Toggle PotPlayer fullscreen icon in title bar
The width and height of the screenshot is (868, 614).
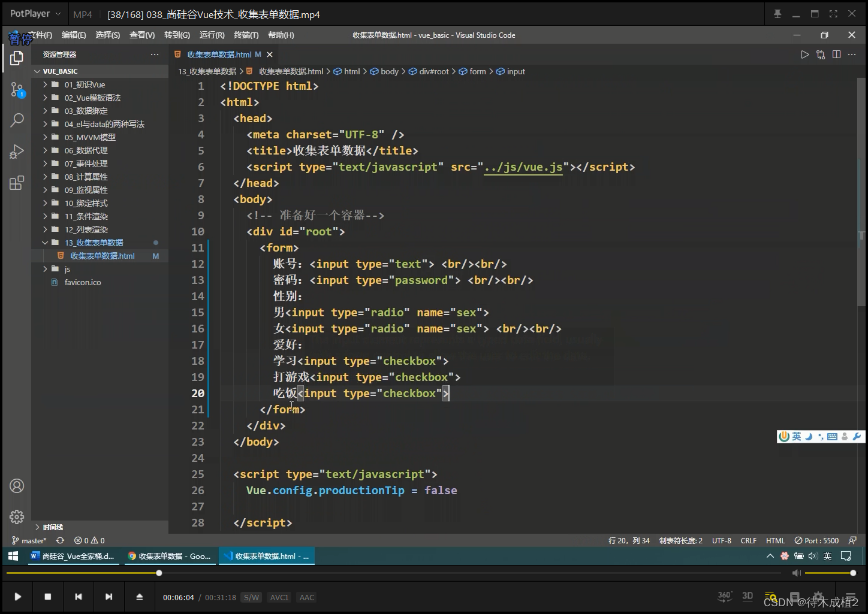pyautogui.click(x=833, y=14)
